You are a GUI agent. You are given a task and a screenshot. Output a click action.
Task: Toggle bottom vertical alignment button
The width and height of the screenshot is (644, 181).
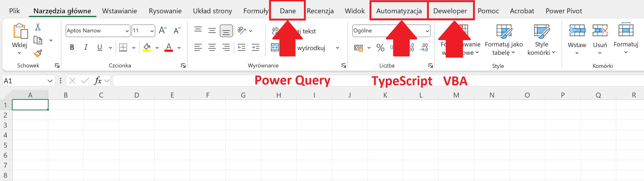(x=226, y=31)
